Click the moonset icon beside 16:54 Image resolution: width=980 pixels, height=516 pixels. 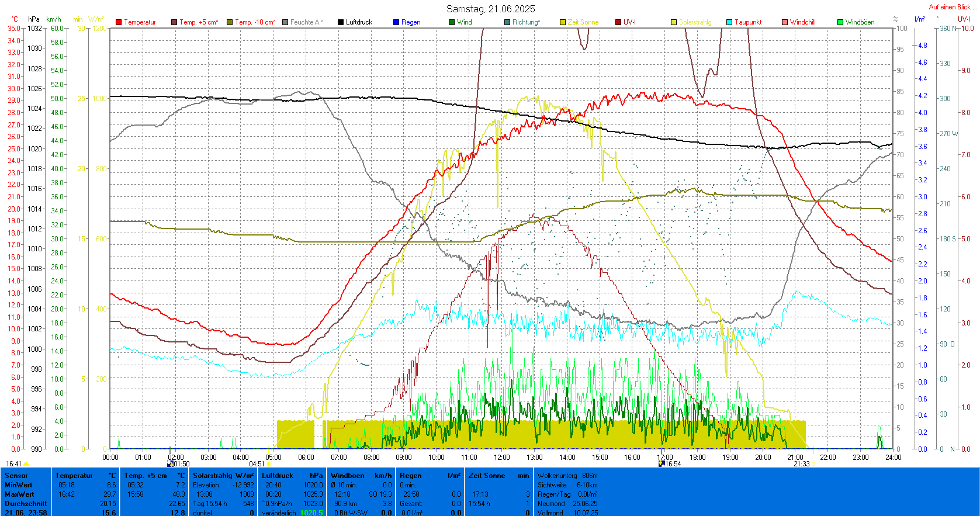click(x=662, y=463)
